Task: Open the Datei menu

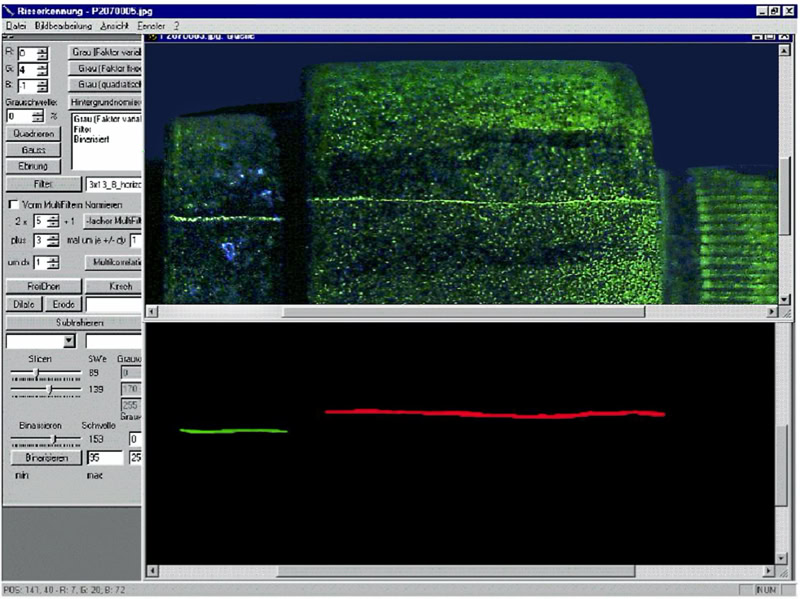Action: click(x=15, y=24)
